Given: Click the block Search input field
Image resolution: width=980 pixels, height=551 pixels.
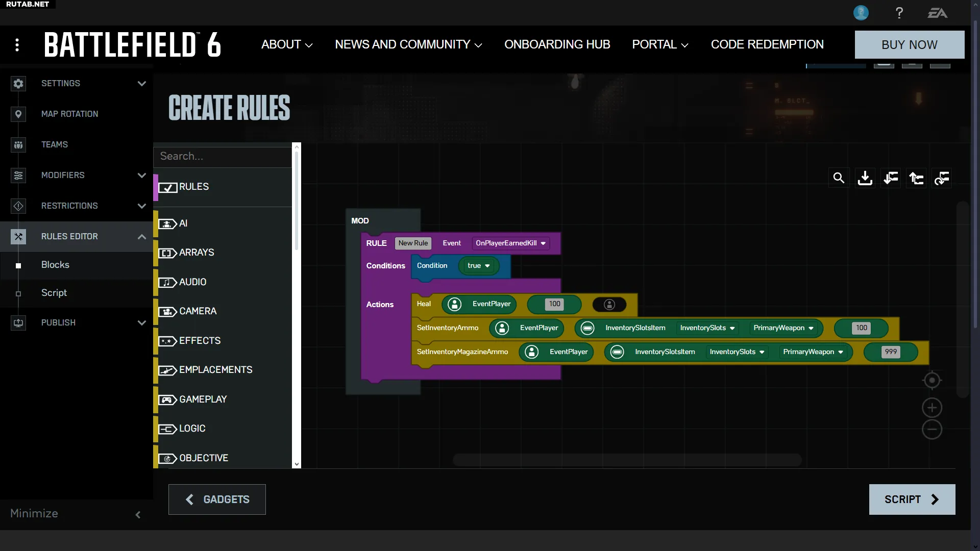Looking at the screenshot, I should tap(223, 156).
